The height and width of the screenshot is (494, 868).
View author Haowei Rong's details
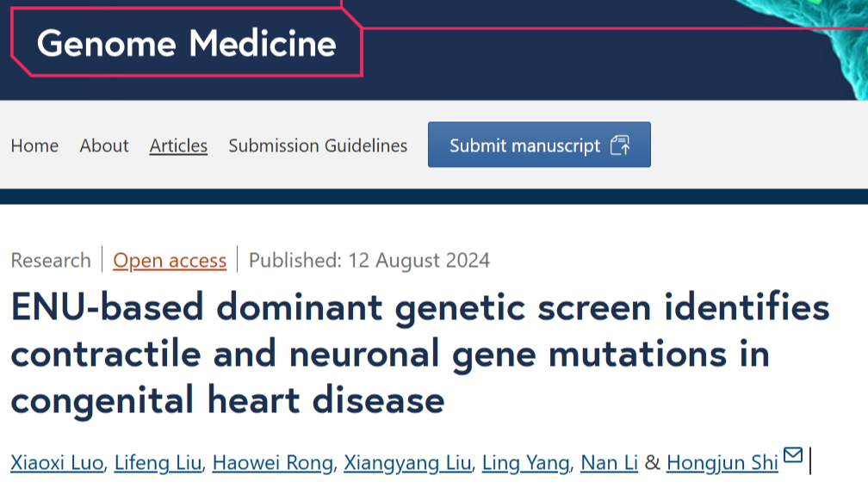[x=273, y=462]
